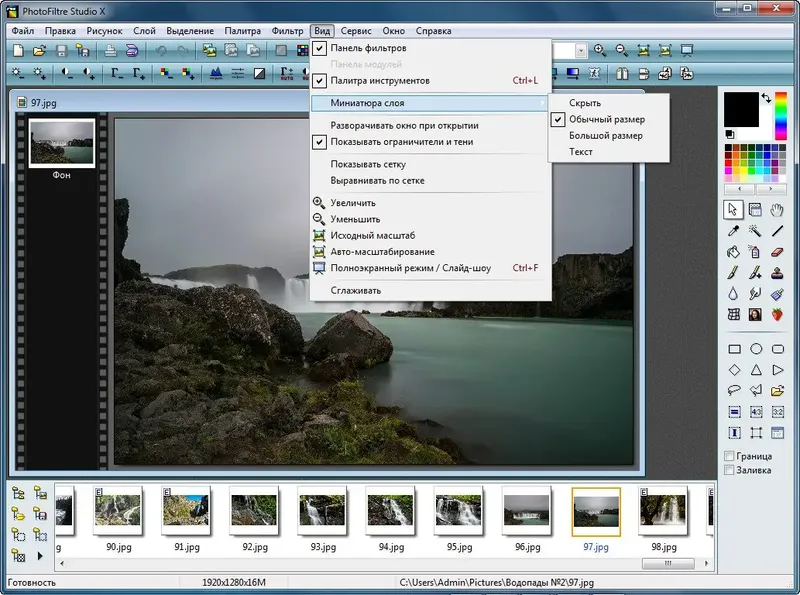
Task: Open the 94.jpg thumbnail
Action: point(389,512)
